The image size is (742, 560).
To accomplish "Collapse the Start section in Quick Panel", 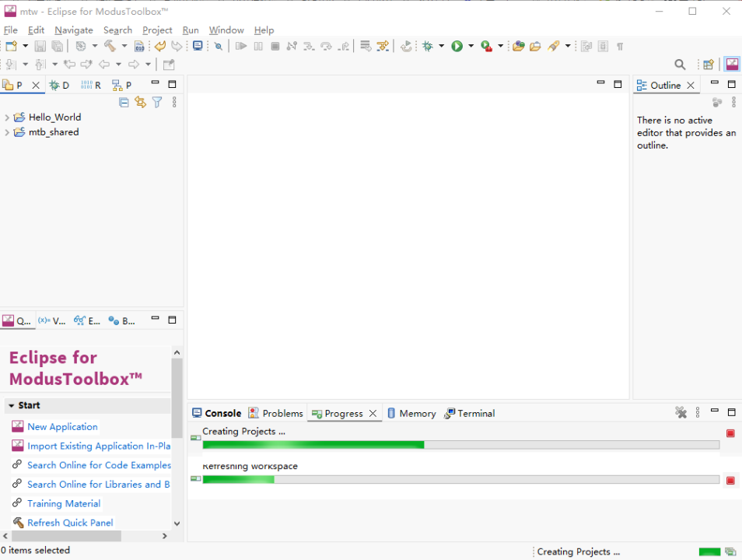I will pyautogui.click(x=12, y=406).
